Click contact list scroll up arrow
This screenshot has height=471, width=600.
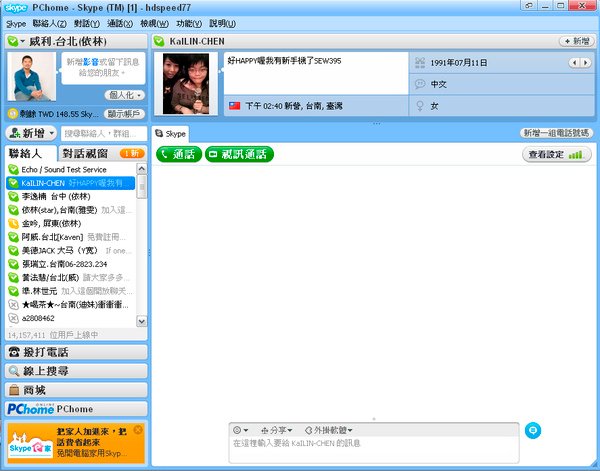[x=142, y=169]
